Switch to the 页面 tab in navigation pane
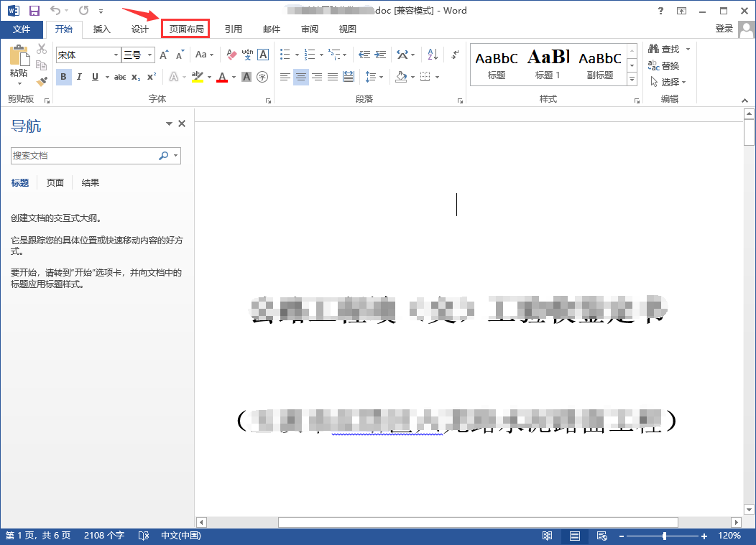Screen dimensions: 756x545 [x=55, y=182]
